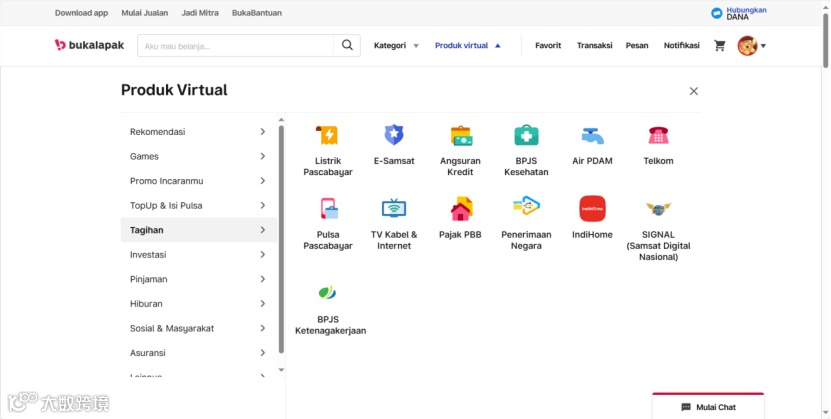Expand the Investasi chevron

[x=263, y=254]
